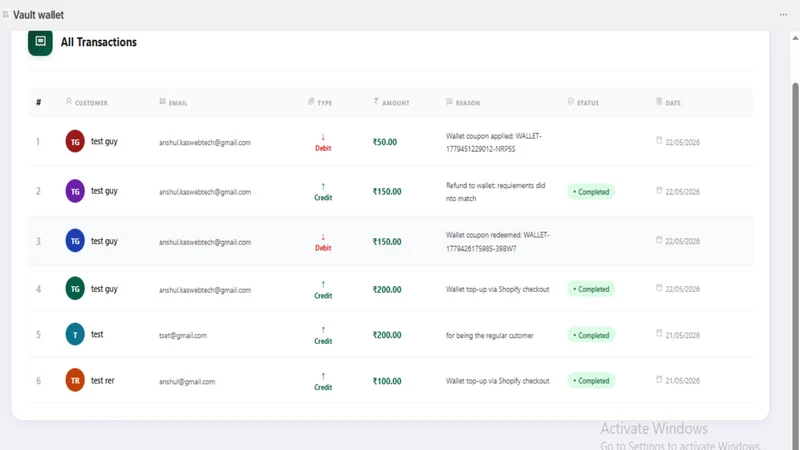Screen dimensions: 800x450
Task: Click the "Wallet coupon applied" reason text
Action: point(493,142)
